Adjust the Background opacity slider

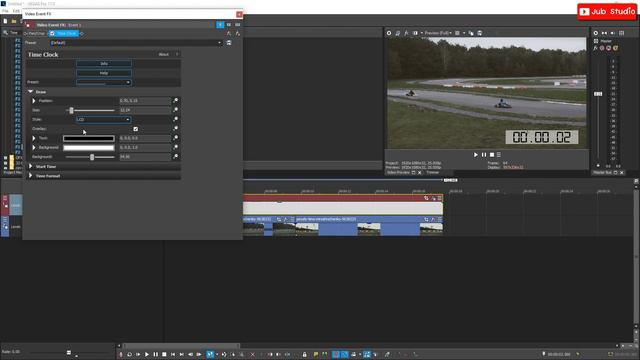(92, 157)
